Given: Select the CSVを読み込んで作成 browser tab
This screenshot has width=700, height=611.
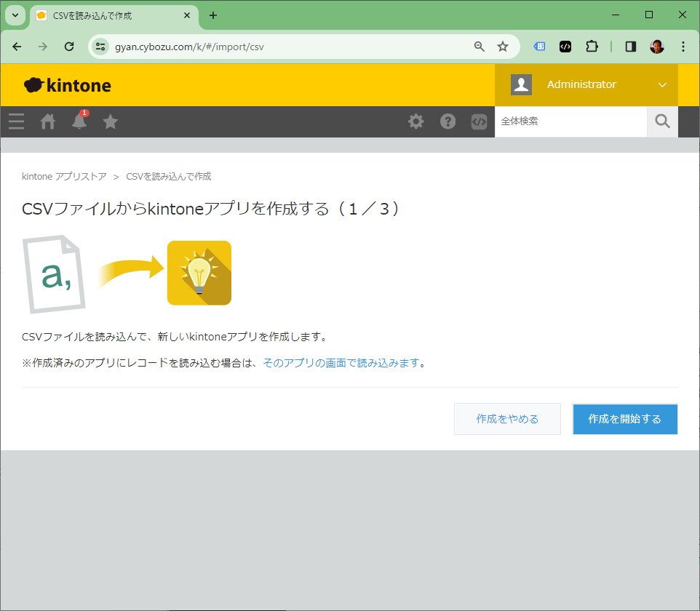Looking at the screenshot, I should pos(115,15).
